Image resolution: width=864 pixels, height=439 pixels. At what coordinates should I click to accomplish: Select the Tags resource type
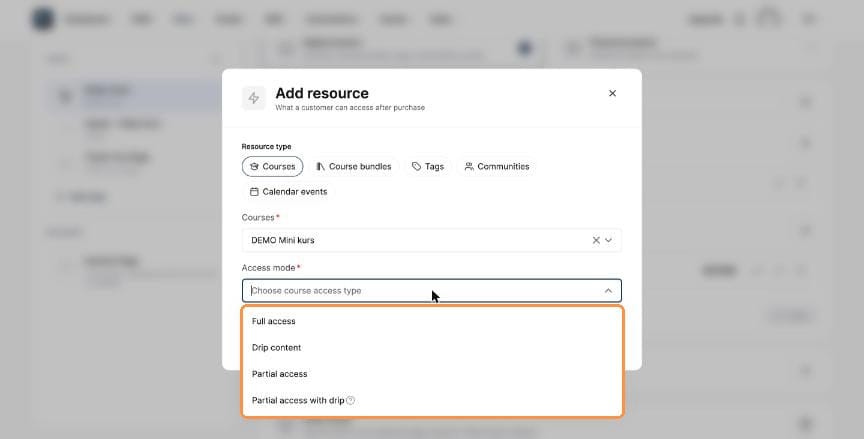[x=428, y=166]
